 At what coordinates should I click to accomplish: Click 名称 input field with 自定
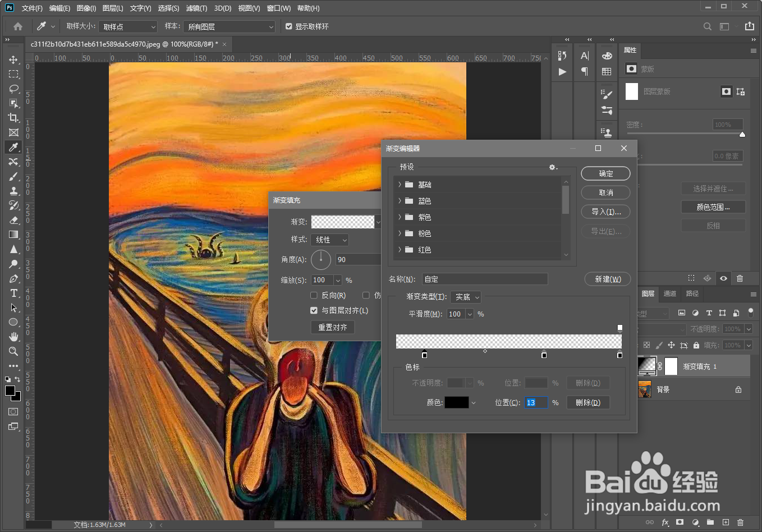click(485, 279)
